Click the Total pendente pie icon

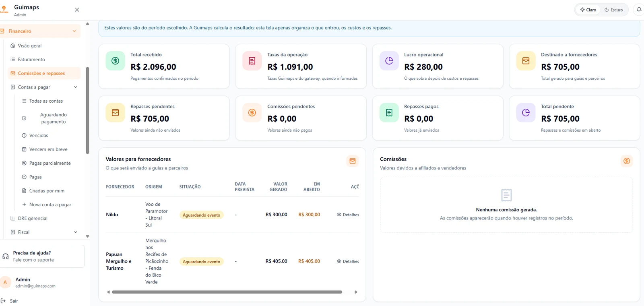coord(526,113)
